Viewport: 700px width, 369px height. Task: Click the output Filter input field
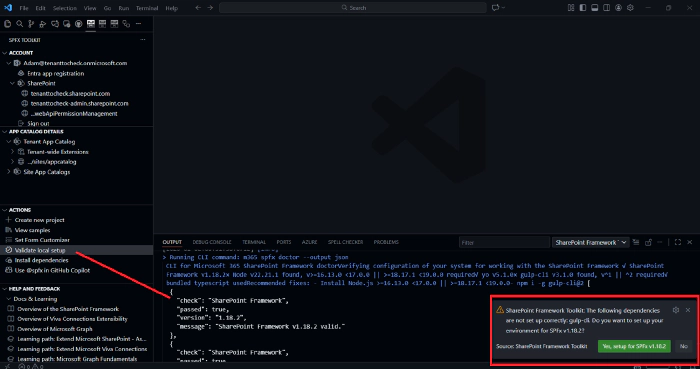click(504, 242)
